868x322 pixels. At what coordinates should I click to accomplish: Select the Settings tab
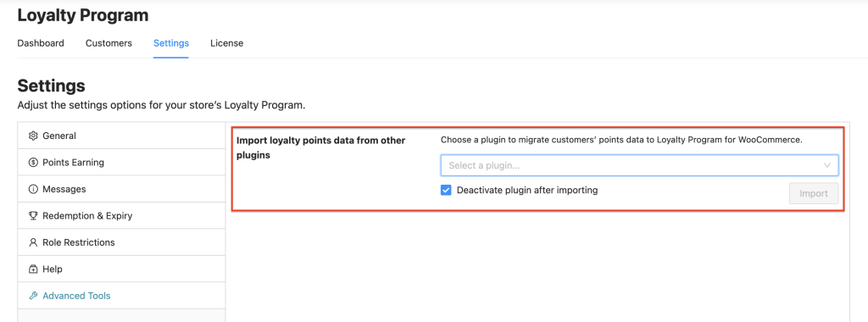click(171, 43)
